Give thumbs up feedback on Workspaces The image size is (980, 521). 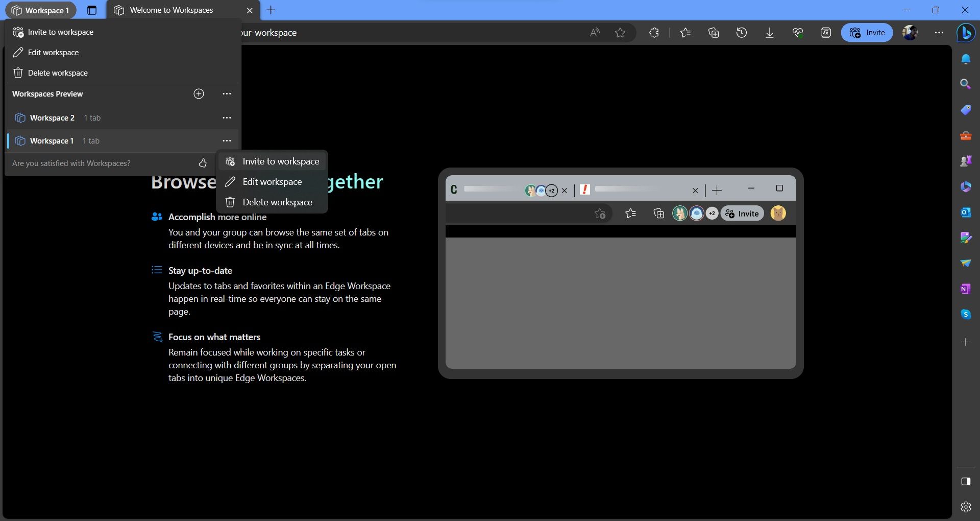click(x=202, y=163)
